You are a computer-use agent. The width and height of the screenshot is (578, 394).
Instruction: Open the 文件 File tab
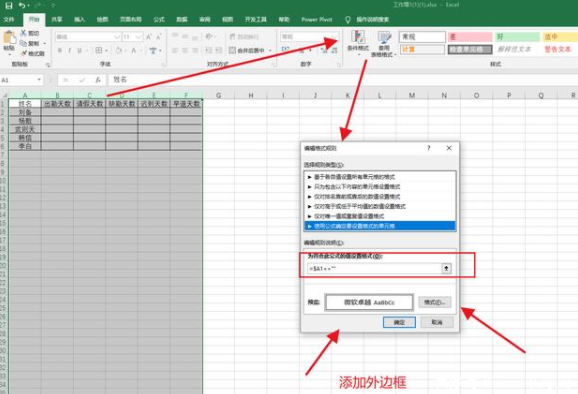coord(9,20)
